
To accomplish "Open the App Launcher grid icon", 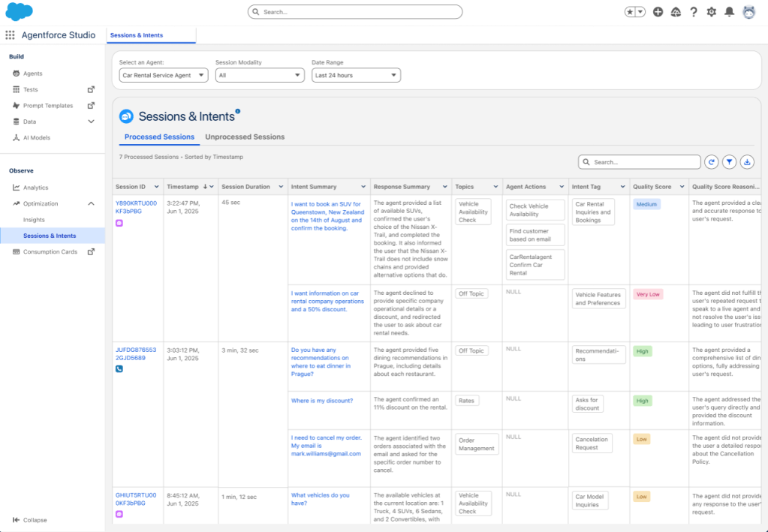I will pyautogui.click(x=10, y=35).
